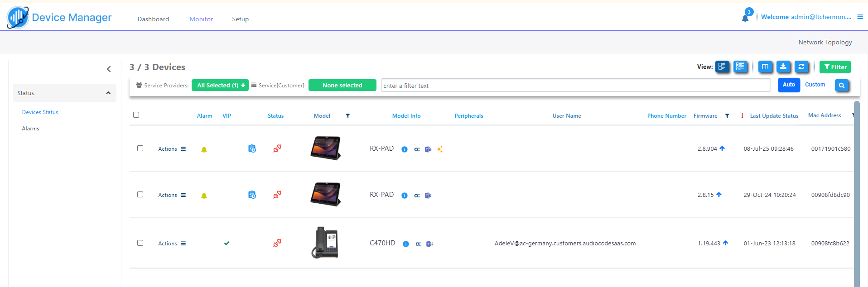Switch to the list view icon
The image size is (868, 287).
pos(740,67)
